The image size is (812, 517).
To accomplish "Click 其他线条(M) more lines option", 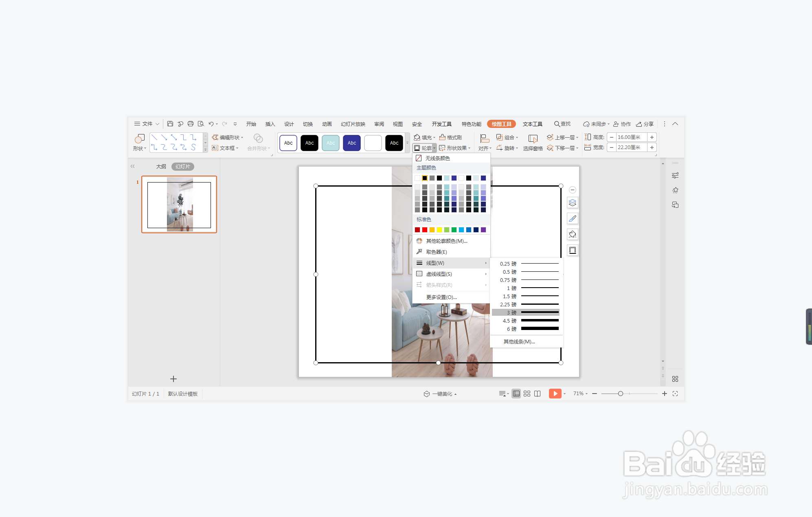I will (x=526, y=341).
